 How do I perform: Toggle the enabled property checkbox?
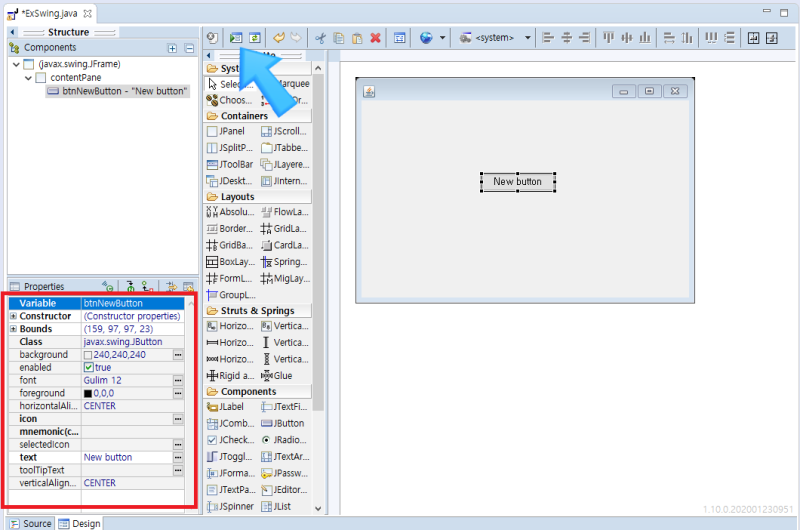[89, 368]
